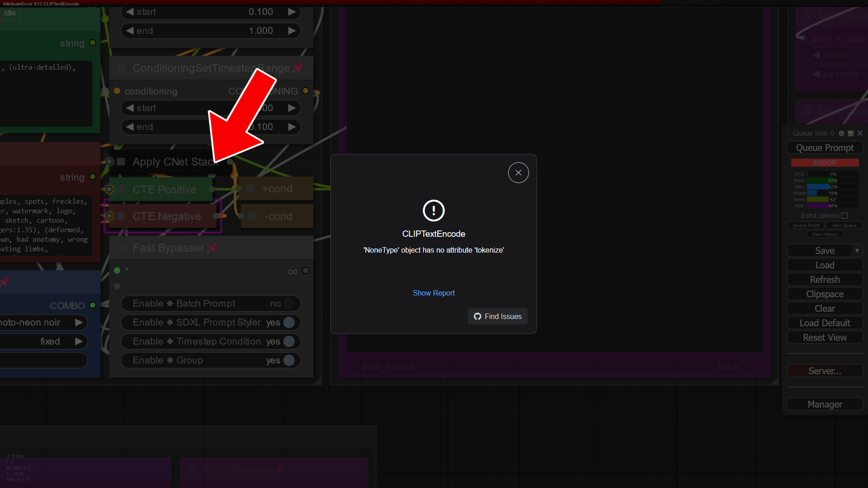Click the CONDITIONING output port
Viewport: 868px width, 488px height.
[x=306, y=91]
